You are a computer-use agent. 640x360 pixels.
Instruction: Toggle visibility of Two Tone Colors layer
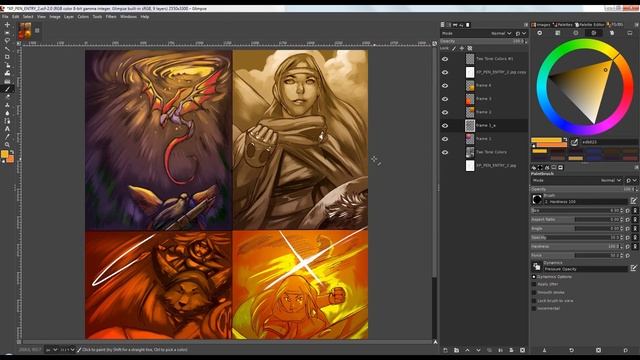coord(445,152)
